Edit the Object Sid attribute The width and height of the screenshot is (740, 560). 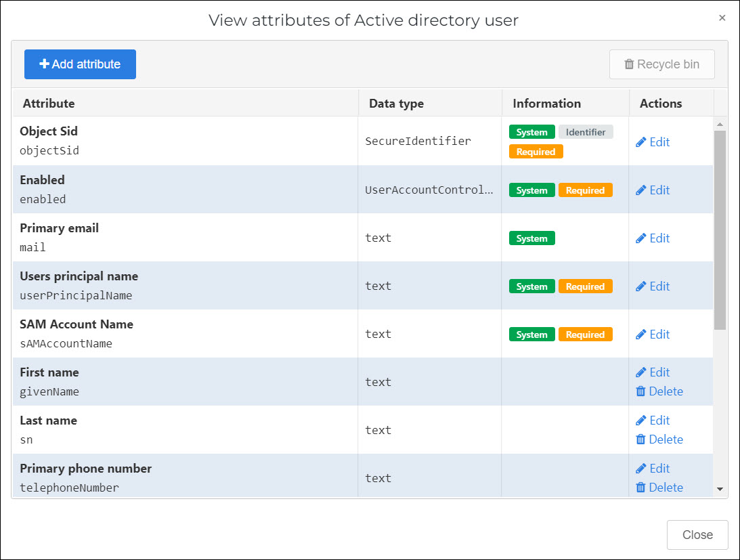(x=653, y=142)
